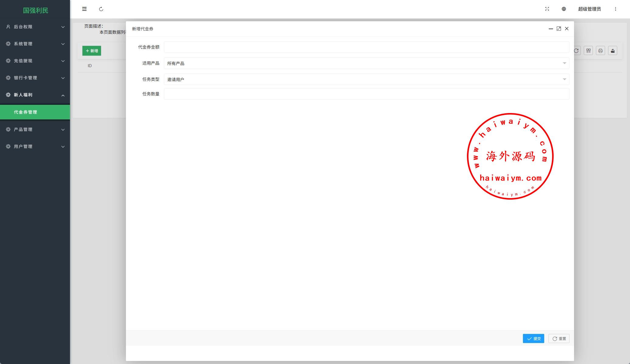Expand the 后台权限 sidebar menu
The height and width of the screenshot is (364, 630).
point(35,27)
